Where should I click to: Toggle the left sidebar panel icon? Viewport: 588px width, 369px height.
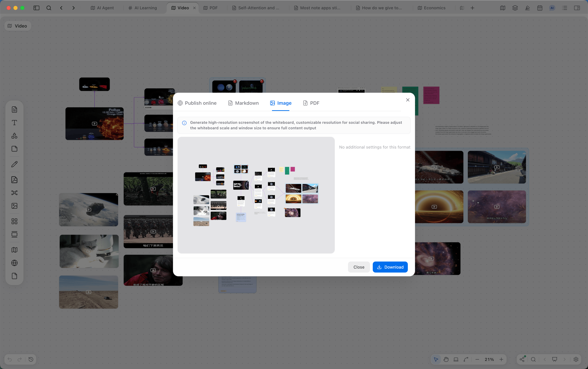click(36, 8)
